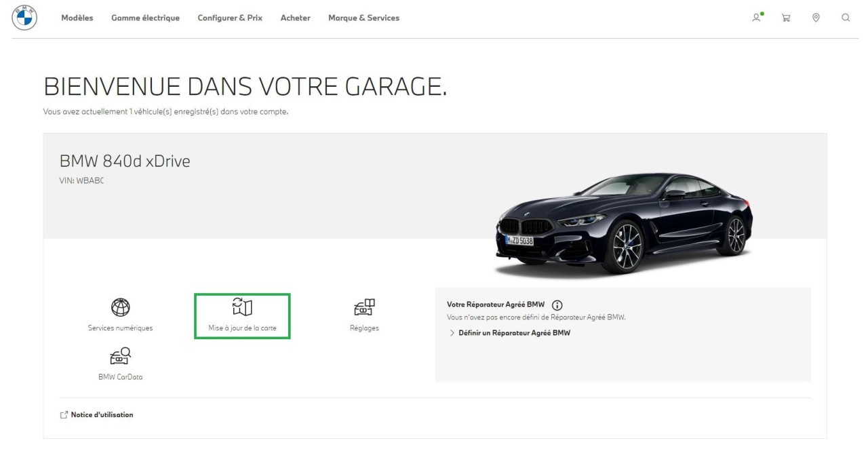Open the Gamme électrique menu
This screenshot has width=868, height=451.
tap(145, 18)
